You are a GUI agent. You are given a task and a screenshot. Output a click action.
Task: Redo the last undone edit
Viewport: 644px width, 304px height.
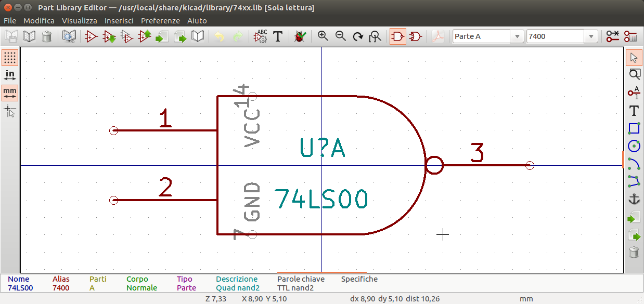237,36
